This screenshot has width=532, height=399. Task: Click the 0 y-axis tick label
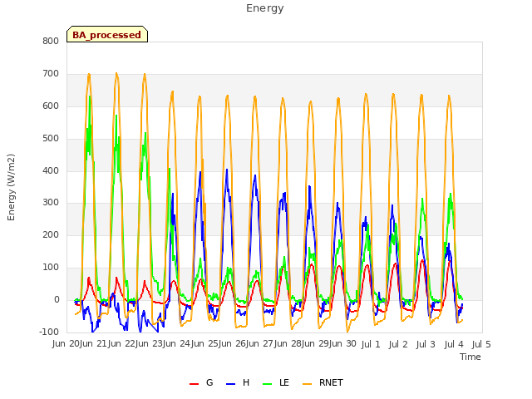[57, 299]
